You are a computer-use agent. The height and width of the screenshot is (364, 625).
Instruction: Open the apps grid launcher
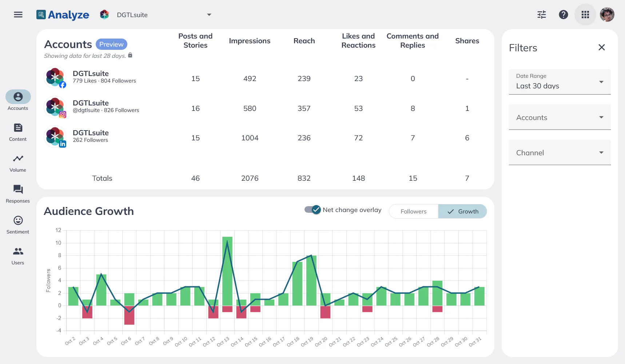click(585, 15)
